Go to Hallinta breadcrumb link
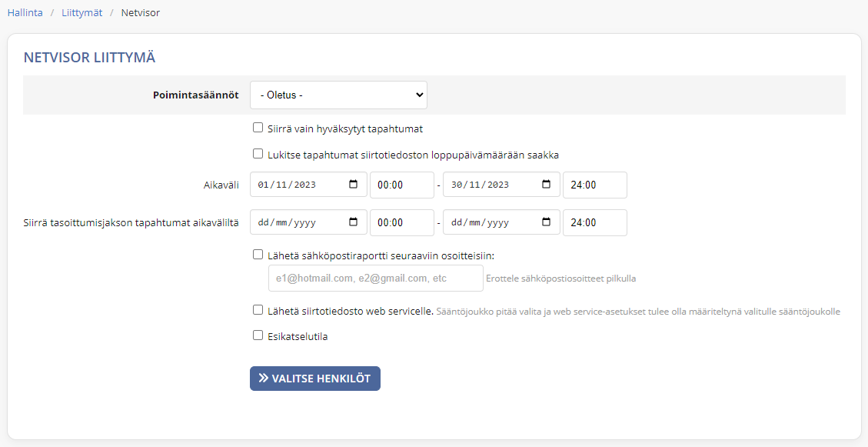Viewport: 868px width, 447px height. tap(25, 13)
